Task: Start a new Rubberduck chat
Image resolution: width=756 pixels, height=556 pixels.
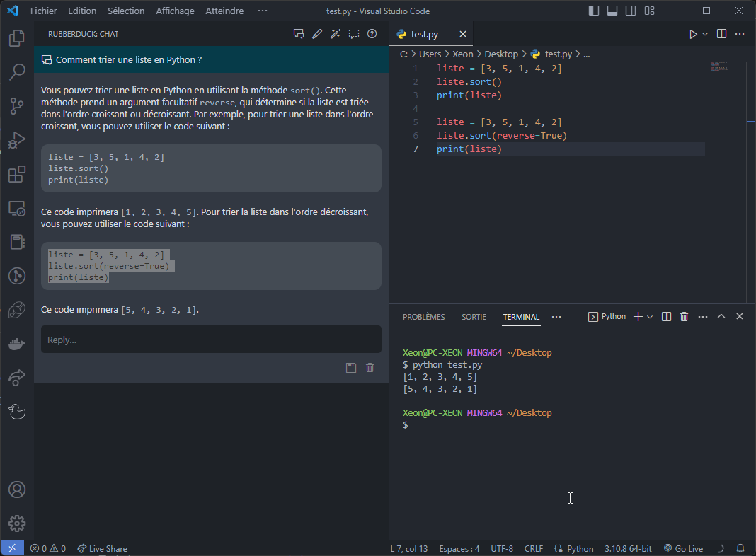Action: point(299,34)
